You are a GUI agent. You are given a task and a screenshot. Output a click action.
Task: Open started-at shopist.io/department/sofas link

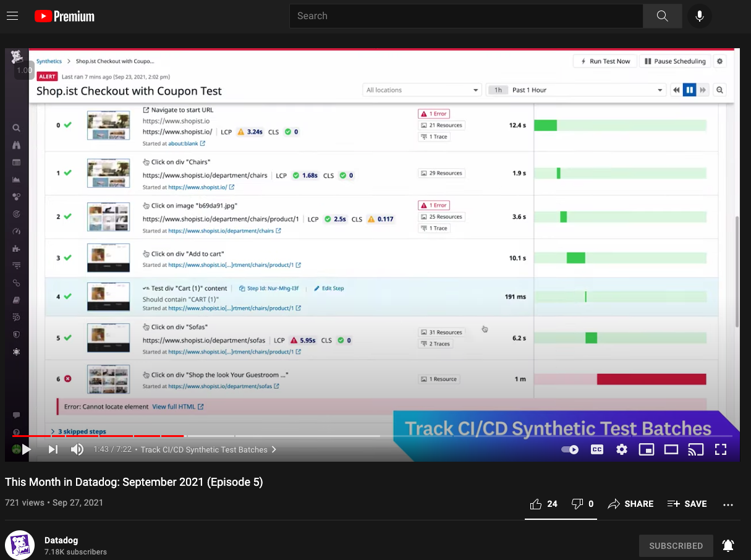(x=223, y=386)
